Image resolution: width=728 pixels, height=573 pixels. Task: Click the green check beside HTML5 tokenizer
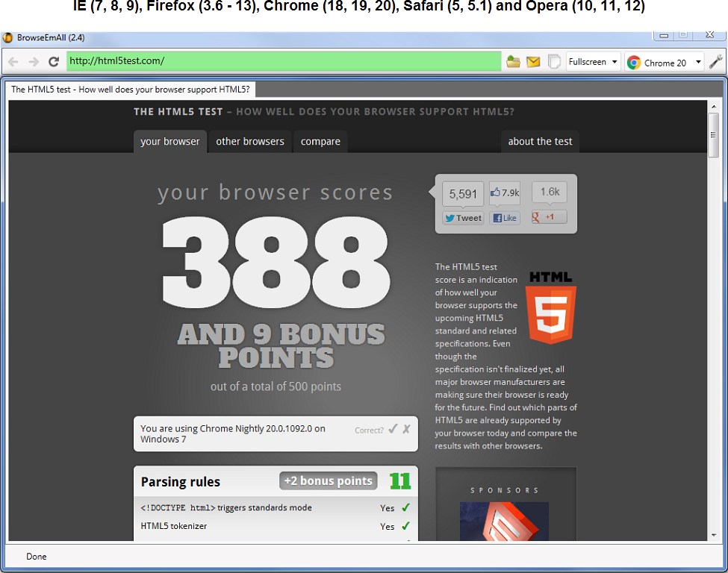point(405,526)
